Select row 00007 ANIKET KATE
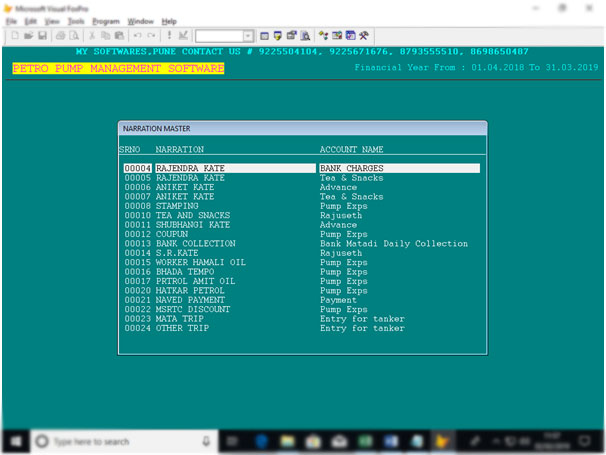The image size is (606, 455). pyautogui.click(x=302, y=197)
